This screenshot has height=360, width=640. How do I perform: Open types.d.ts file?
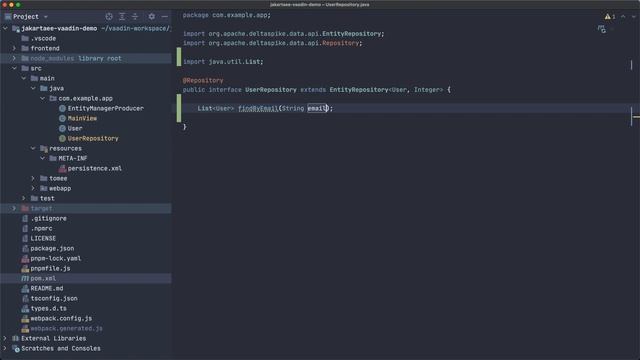tap(49, 308)
